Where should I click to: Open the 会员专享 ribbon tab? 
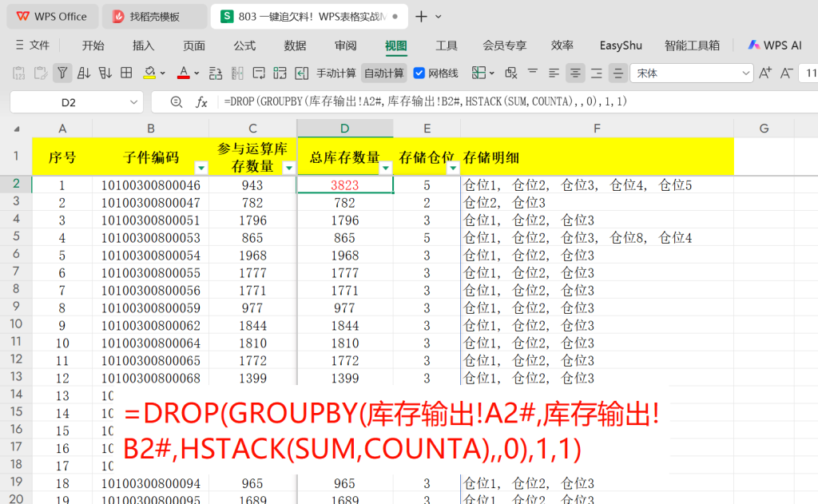point(505,46)
